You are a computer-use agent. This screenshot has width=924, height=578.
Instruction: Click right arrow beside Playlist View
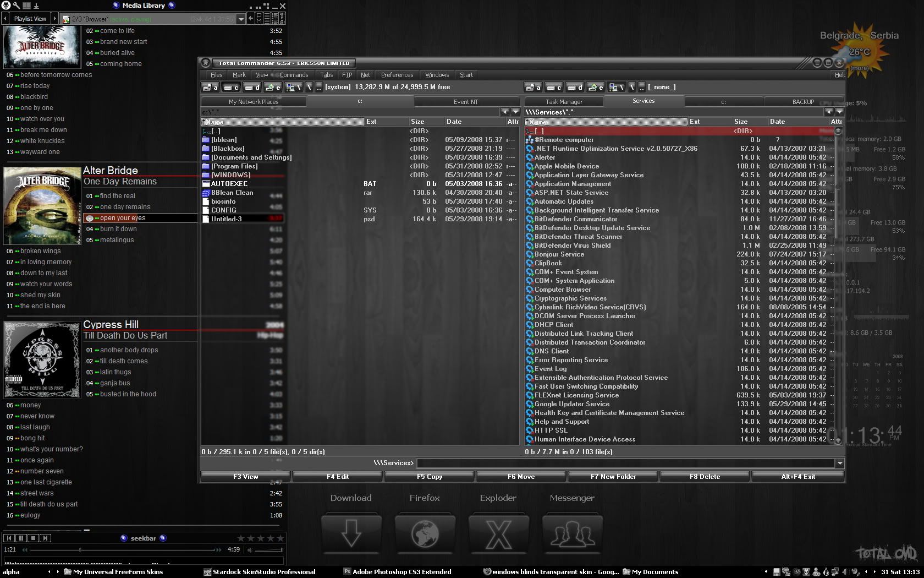pyautogui.click(x=54, y=19)
